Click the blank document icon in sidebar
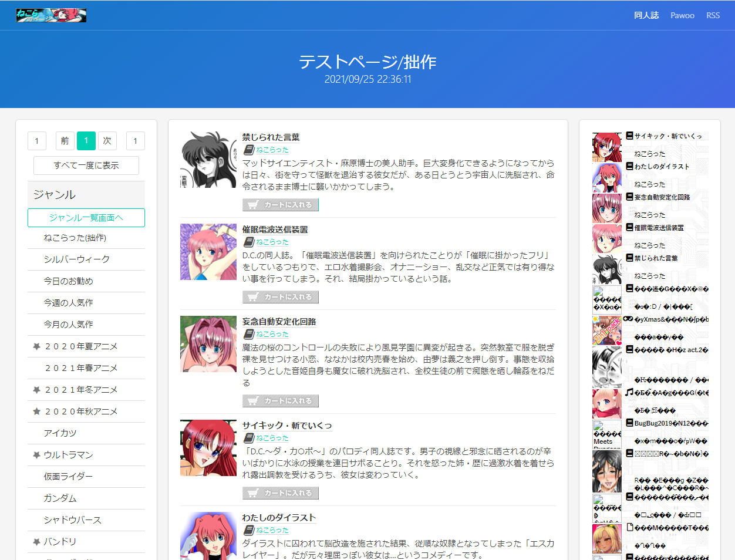This screenshot has height=560, width=735. click(629, 527)
